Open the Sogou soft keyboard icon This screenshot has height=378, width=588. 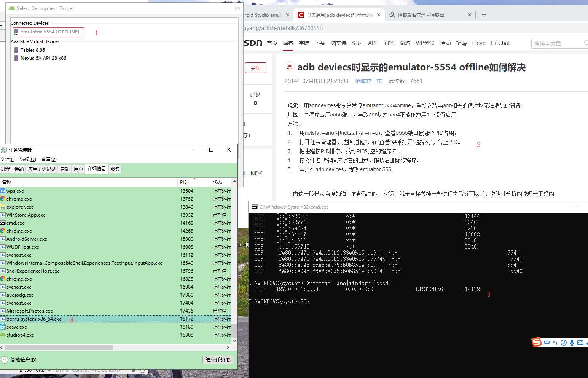pyautogui.click(x=580, y=343)
